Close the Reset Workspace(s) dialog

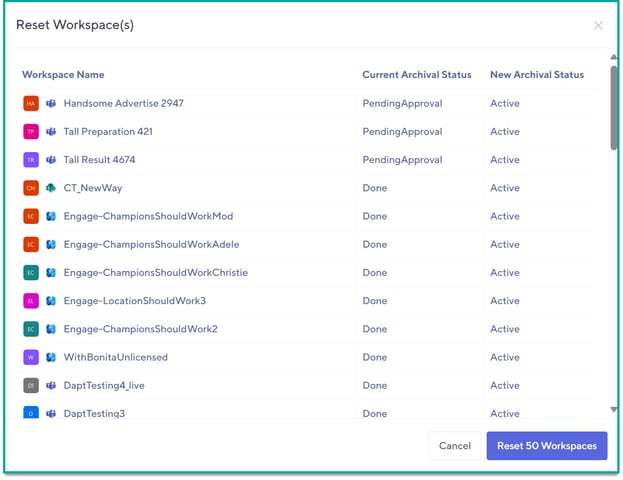(598, 26)
